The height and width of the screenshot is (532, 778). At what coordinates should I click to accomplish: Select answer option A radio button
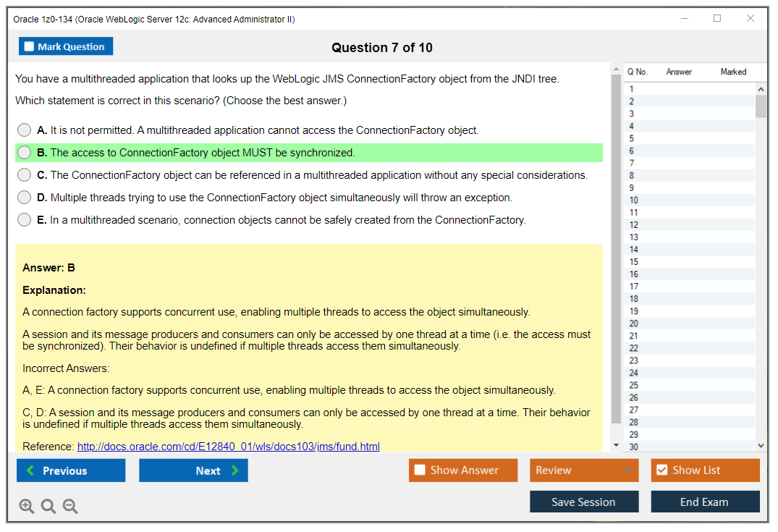point(25,130)
